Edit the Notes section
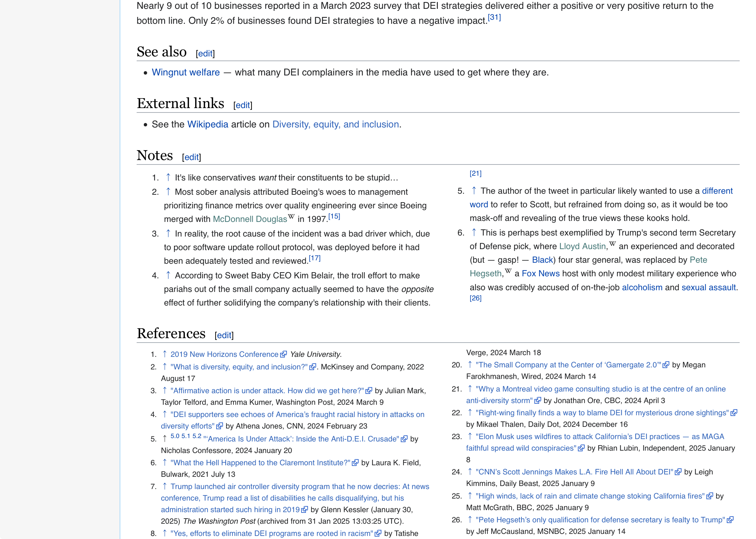 coord(191,157)
